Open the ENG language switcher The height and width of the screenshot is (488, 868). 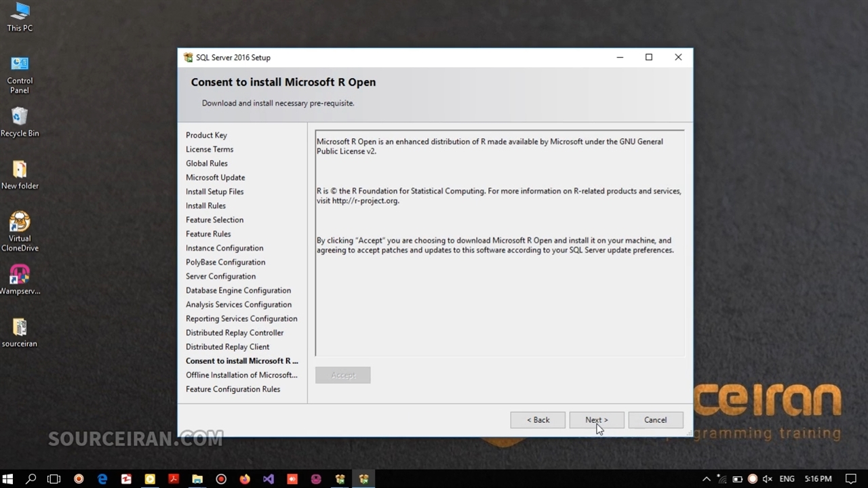(787, 479)
